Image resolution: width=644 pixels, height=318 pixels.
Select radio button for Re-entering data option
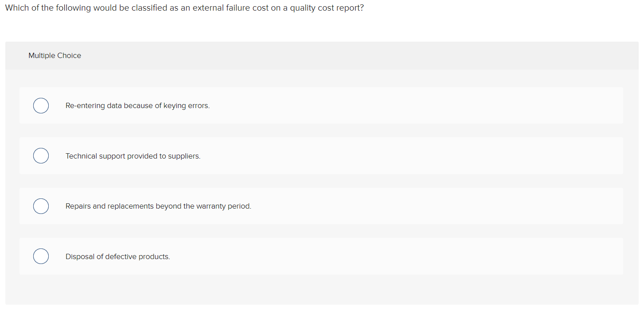(x=41, y=105)
